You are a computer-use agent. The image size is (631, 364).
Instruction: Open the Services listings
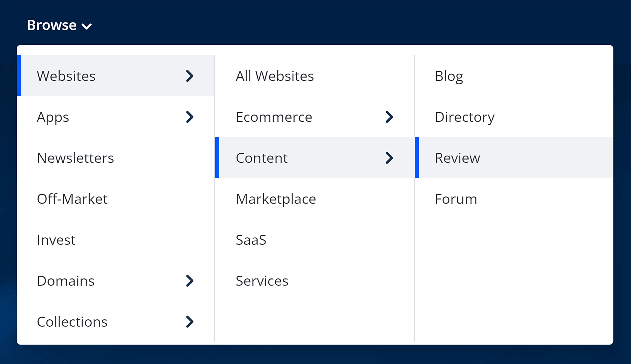click(x=262, y=281)
